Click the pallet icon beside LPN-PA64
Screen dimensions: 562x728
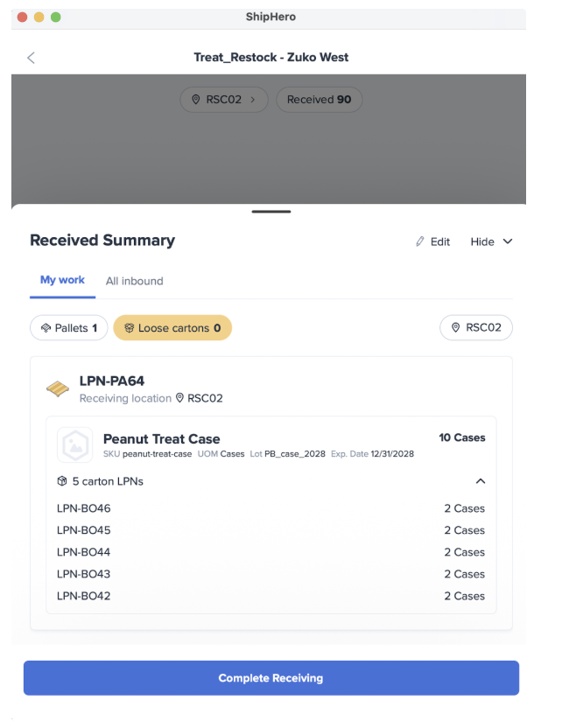pyautogui.click(x=58, y=388)
